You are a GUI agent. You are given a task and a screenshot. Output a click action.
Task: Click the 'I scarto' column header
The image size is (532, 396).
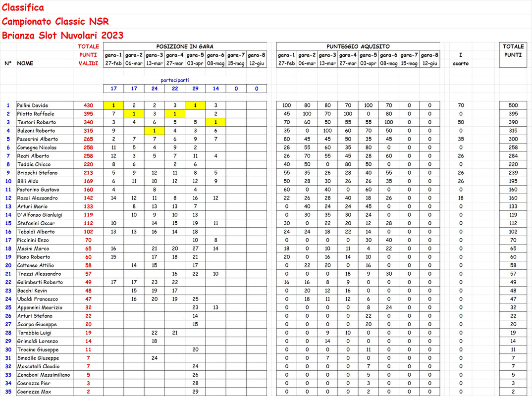coord(461,59)
